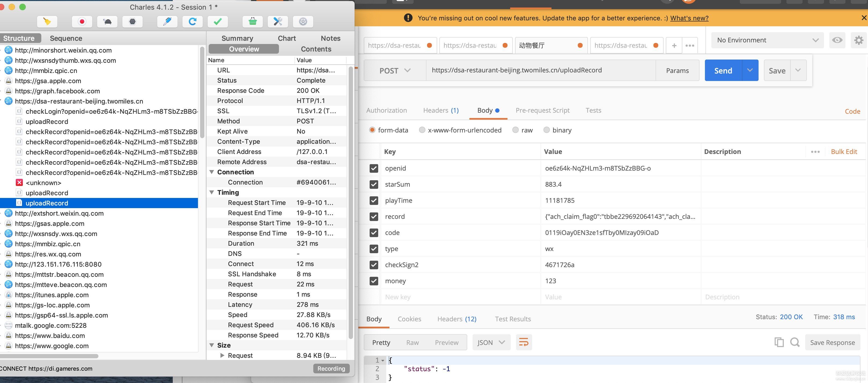This screenshot has width=868, height=383.
Task: Uncheck the playTime parameter checkbox
Action: (374, 200)
